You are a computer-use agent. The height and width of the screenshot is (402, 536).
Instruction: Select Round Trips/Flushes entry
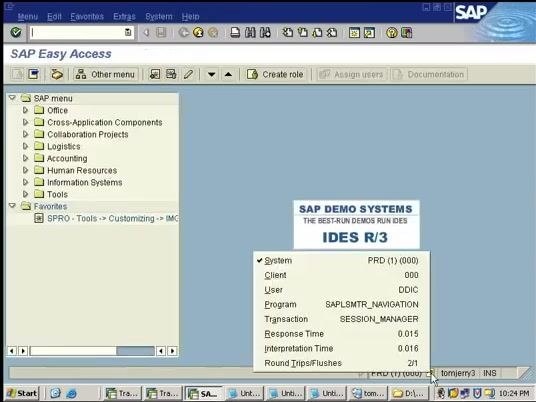[x=341, y=363]
